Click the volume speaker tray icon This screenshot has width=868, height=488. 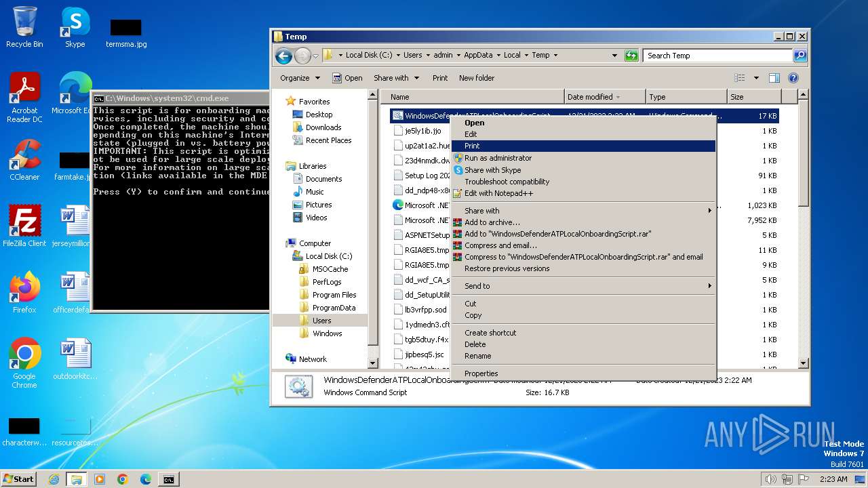pyautogui.click(x=770, y=479)
